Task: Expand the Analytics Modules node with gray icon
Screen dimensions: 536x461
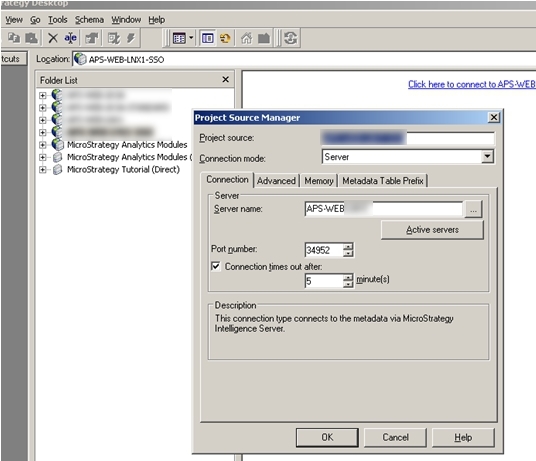Action: (x=42, y=157)
